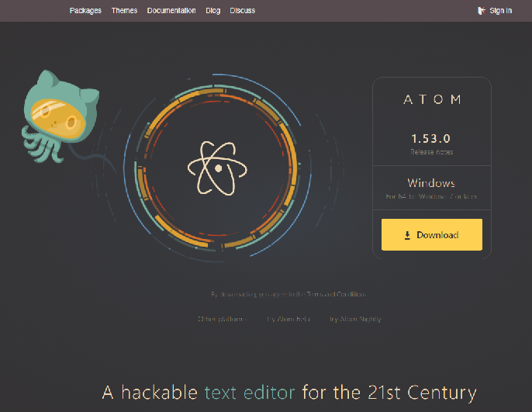Go to the Themes section
The image size is (532, 412).
click(124, 11)
